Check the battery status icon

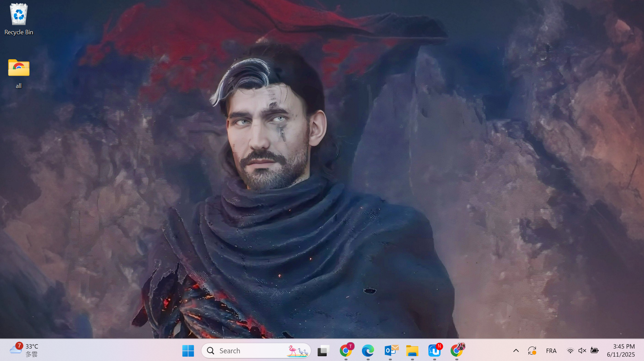coord(594,351)
